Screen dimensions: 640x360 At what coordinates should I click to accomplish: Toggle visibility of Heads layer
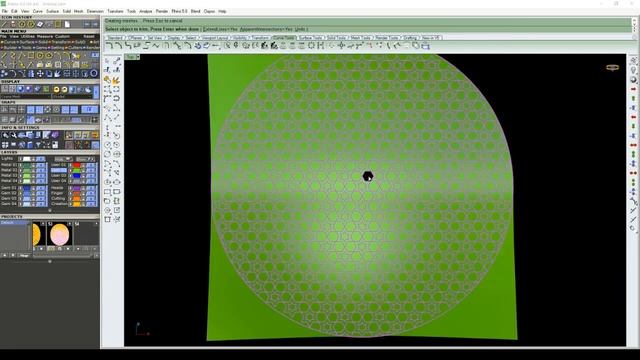tap(71, 188)
